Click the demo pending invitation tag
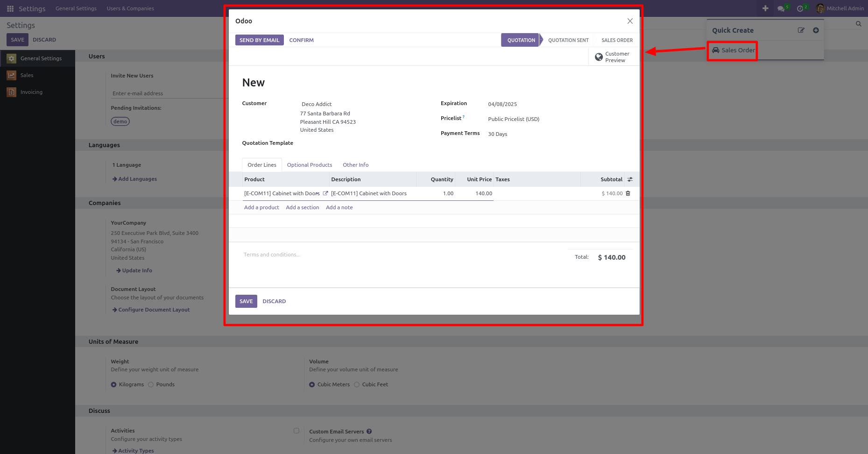868x454 pixels. click(120, 121)
